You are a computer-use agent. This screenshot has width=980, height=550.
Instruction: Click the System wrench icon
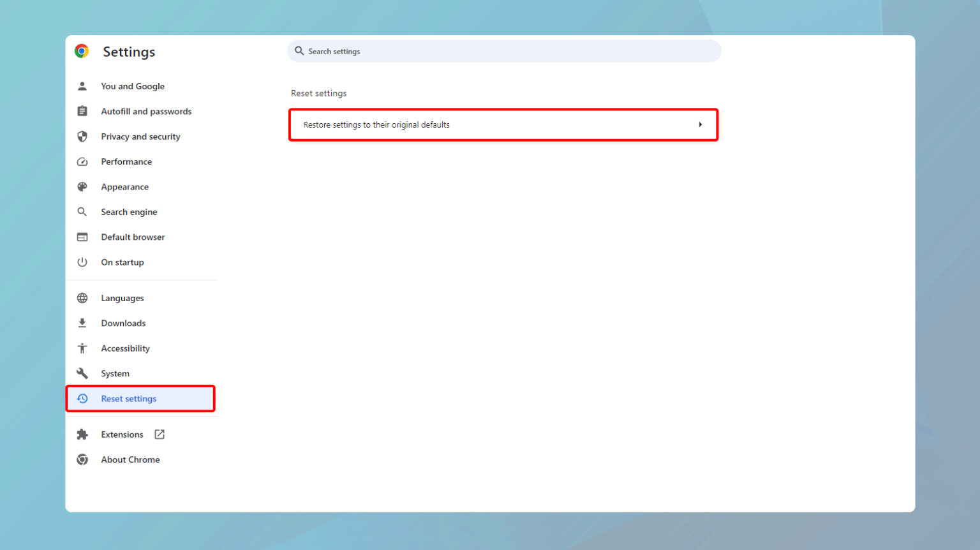pyautogui.click(x=82, y=373)
